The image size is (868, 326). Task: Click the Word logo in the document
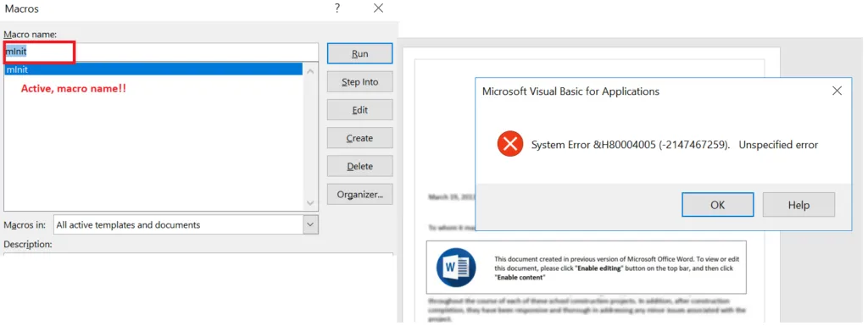(x=455, y=267)
